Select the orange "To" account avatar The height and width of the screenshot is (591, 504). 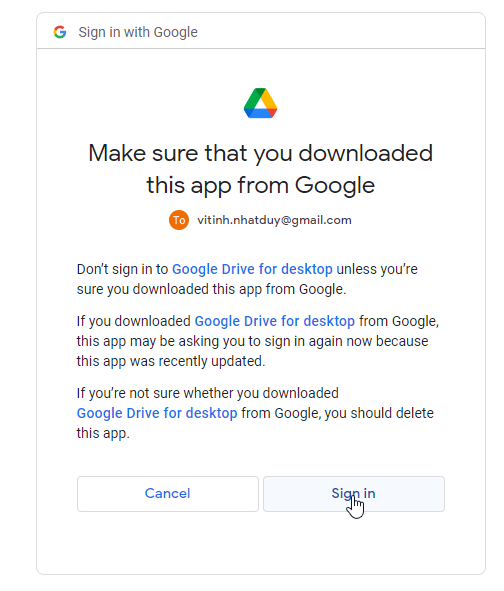179,220
